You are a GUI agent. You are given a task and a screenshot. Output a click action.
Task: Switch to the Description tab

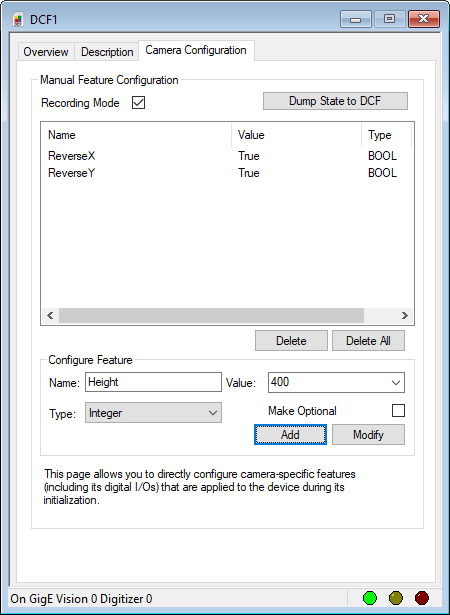point(107,52)
